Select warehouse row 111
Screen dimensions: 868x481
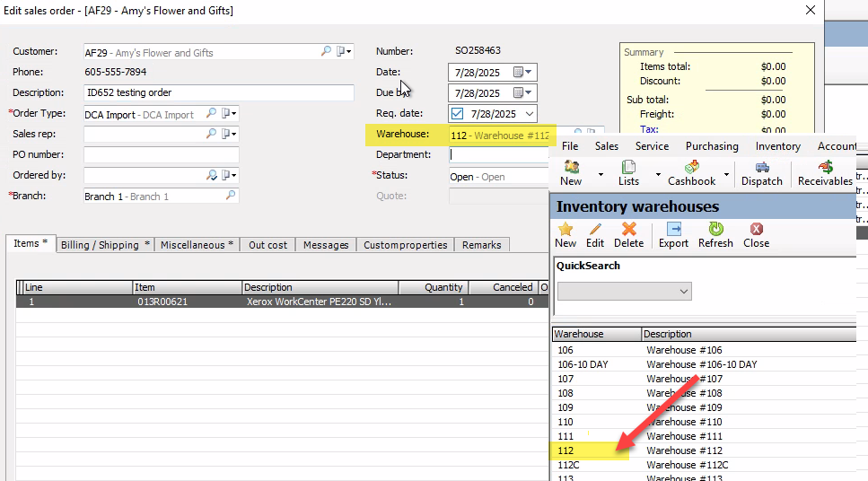pyautogui.click(x=704, y=436)
